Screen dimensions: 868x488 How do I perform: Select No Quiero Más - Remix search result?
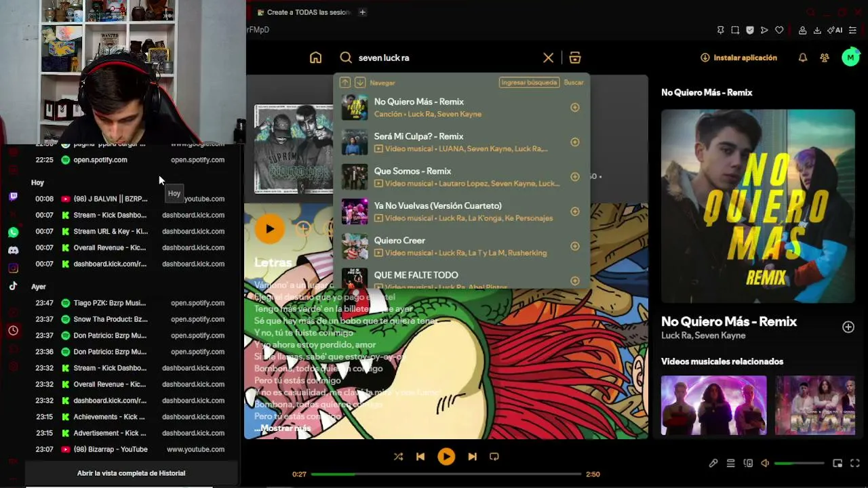tap(461, 107)
